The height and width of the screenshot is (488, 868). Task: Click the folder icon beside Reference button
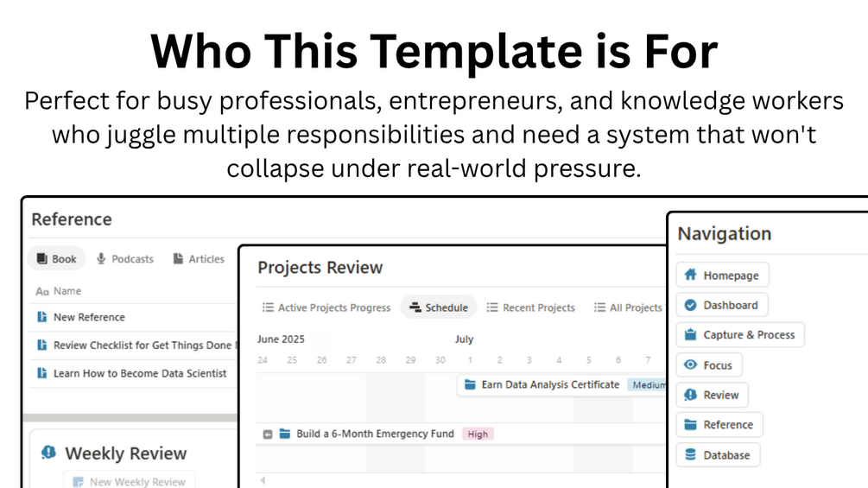tap(690, 424)
